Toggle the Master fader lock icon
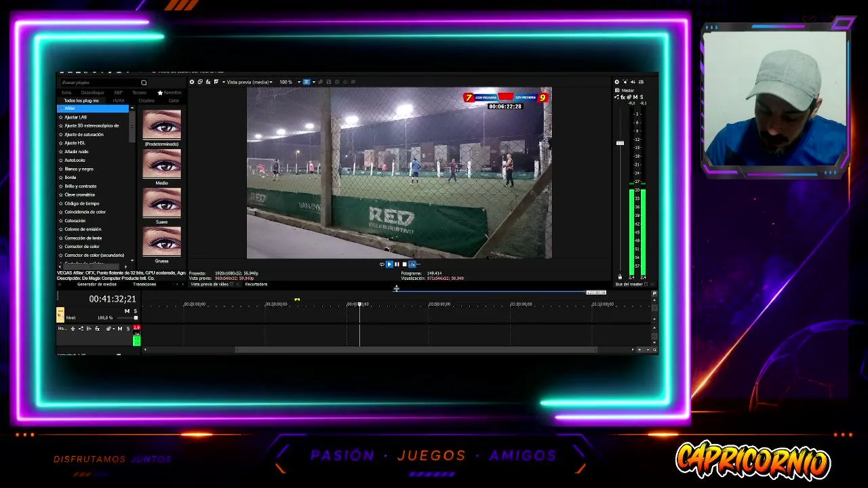The width and height of the screenshot is (868, 488). coord(620,277)
